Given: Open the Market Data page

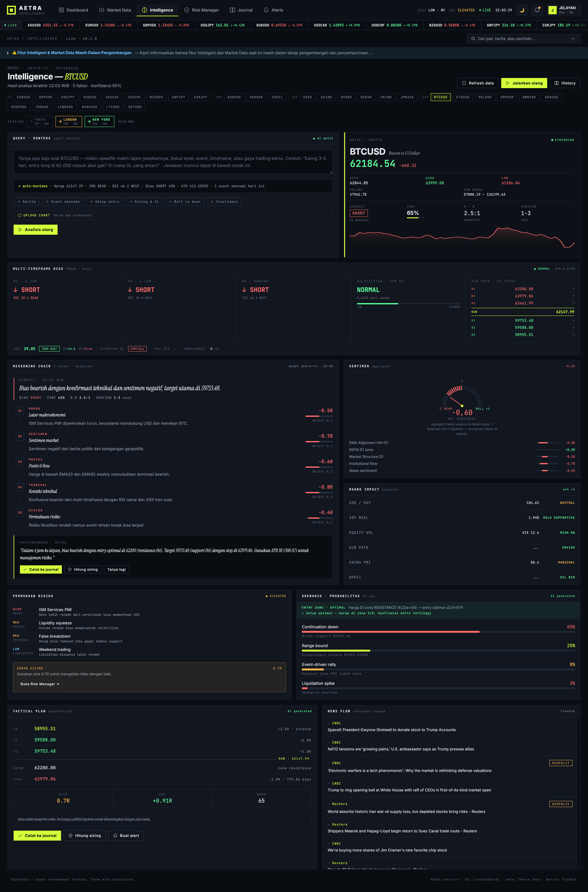Looking at the screenshot, I should click(115, 10).
